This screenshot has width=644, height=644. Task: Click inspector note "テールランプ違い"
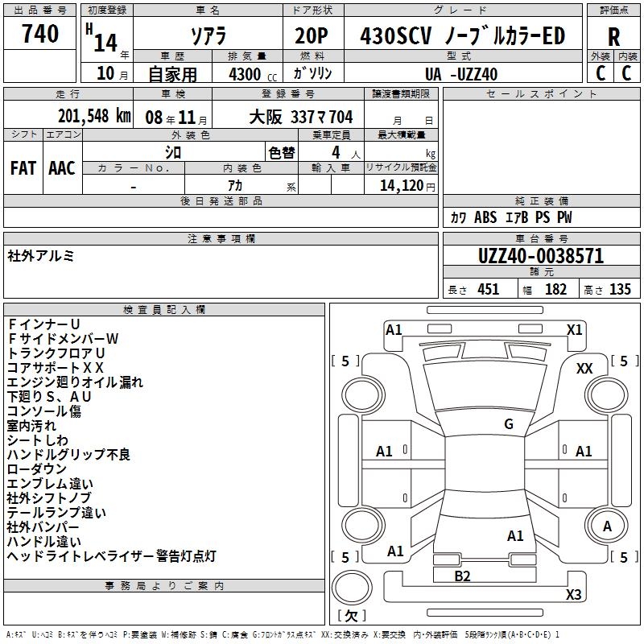56,512
